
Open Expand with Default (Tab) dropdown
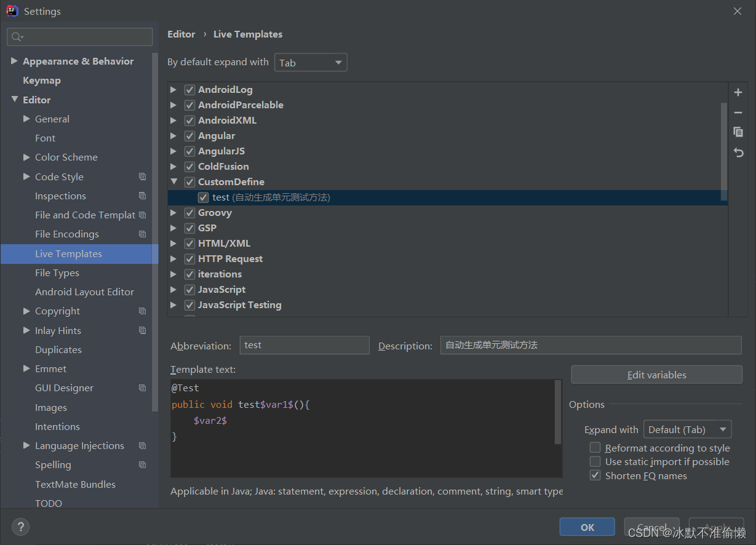coord(687,429)
